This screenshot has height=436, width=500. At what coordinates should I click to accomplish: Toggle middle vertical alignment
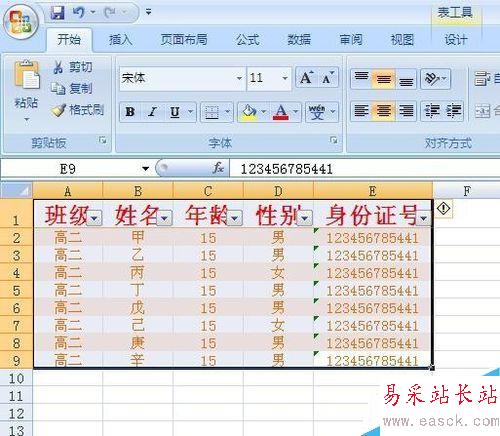click(x=384, y=79)
